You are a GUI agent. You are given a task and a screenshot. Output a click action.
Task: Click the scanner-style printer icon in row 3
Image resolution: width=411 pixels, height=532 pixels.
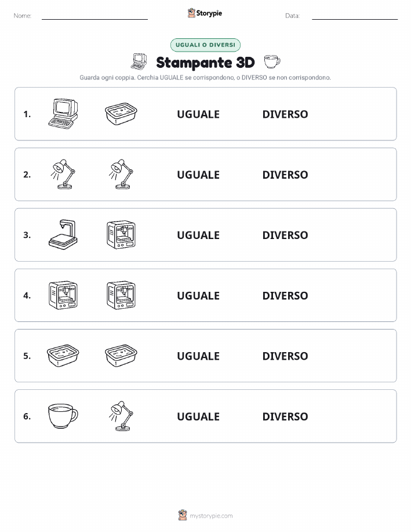pos(63,234)
